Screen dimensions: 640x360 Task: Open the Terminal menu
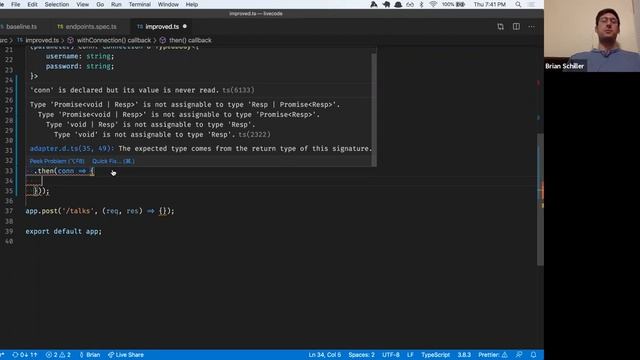point(140,4)
